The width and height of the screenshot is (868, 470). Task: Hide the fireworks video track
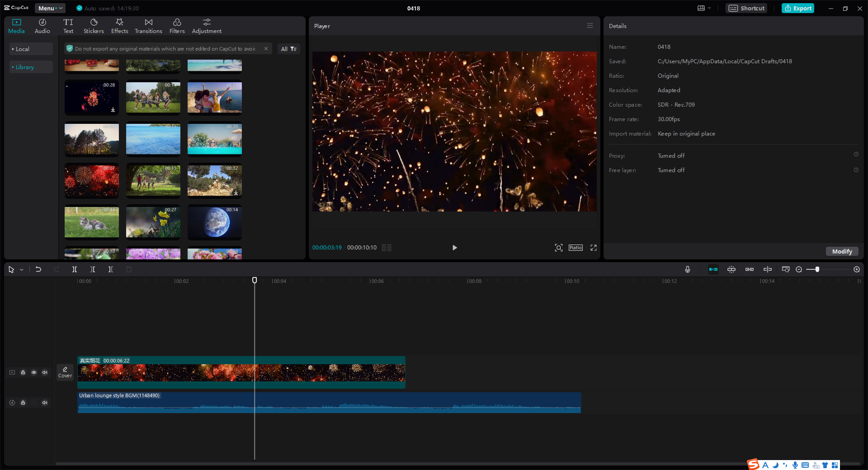(34, 372)
